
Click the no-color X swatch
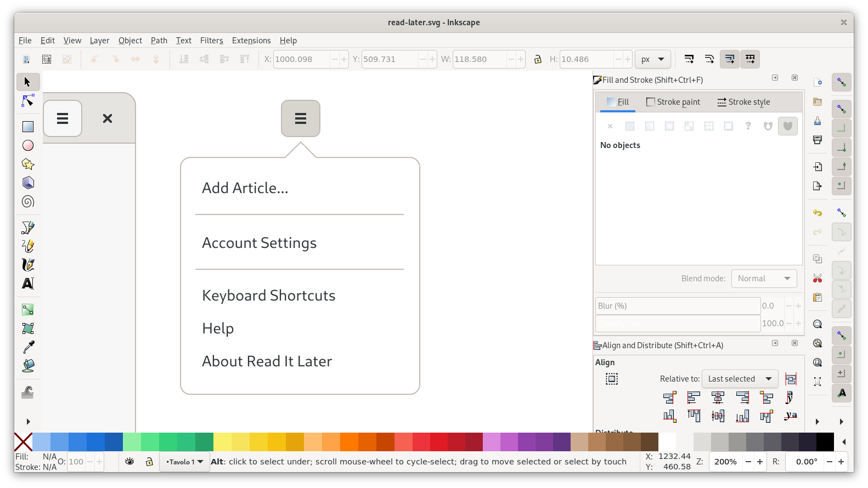(23, 442)
